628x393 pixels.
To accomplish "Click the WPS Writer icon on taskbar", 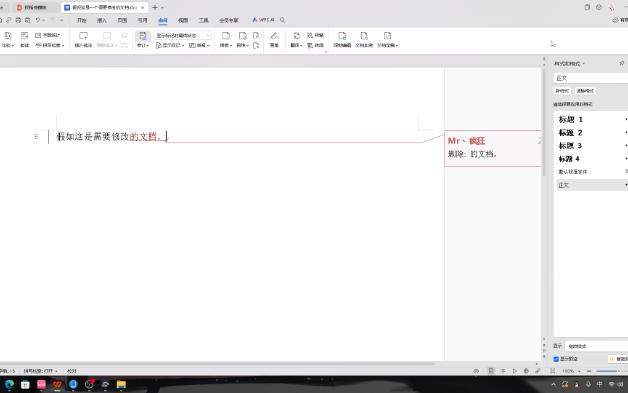I will pos(57,385).
